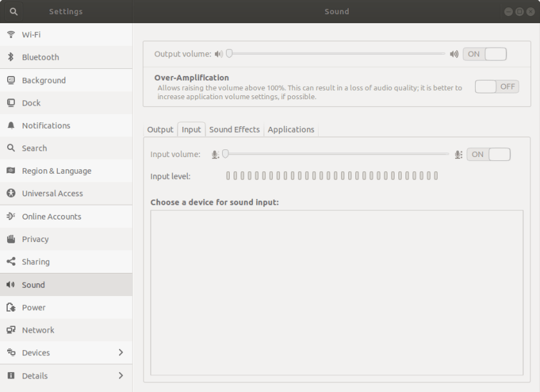Click the output volume mute speaker icon
This screenshot has height=392, width=540.
click(219, 54)
